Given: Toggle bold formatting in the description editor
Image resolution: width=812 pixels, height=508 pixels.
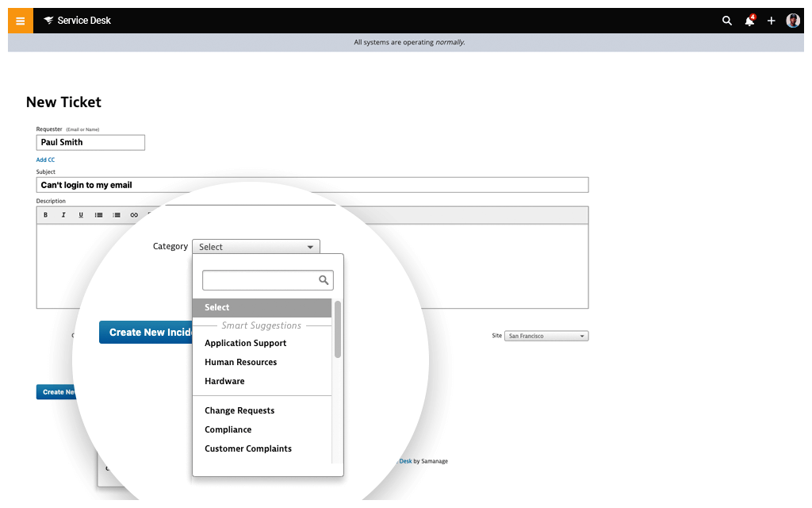Looking at the screenshot, I should click(x=46, y=214).
